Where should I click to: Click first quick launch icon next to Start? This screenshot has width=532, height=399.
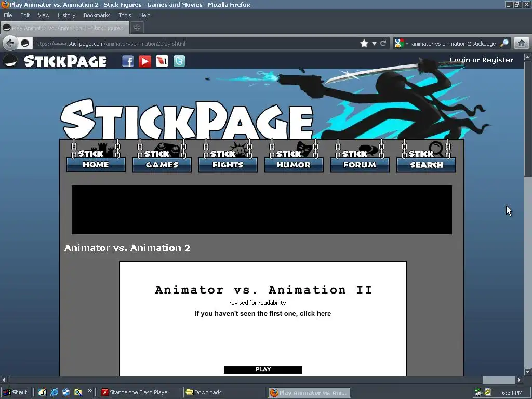tap(43, 392)
